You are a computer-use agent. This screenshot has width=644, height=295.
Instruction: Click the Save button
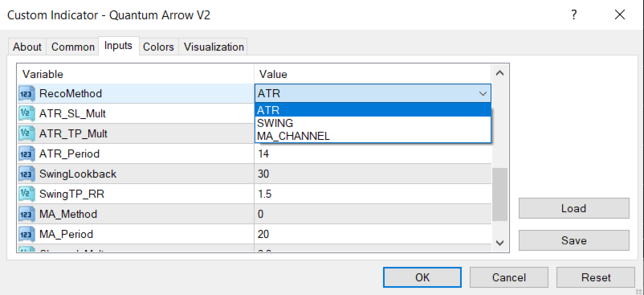coord(574,240)
